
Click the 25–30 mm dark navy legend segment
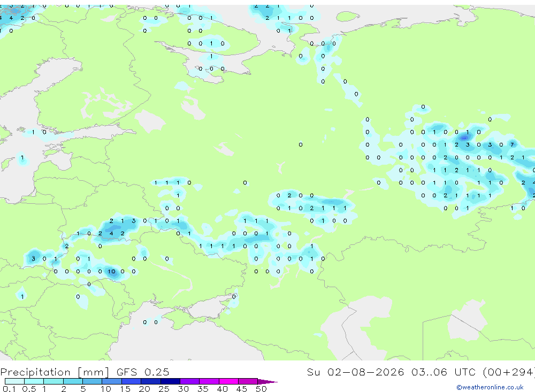point(170,381)
